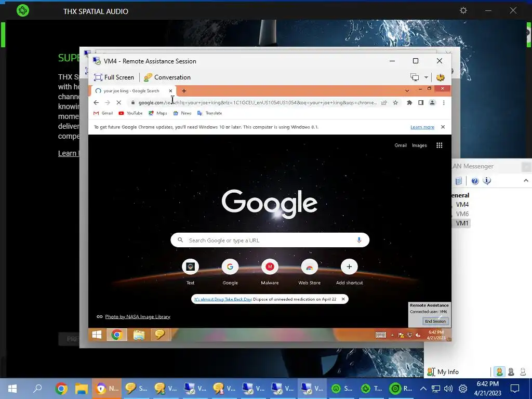532x399 pixels.
Task: Dismiss the Chrome update infobar
Action: pos(443,127)
